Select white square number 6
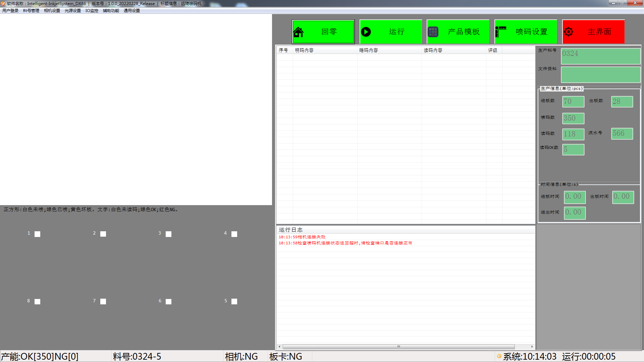This screenshot has width=644, height=362. 168,302
